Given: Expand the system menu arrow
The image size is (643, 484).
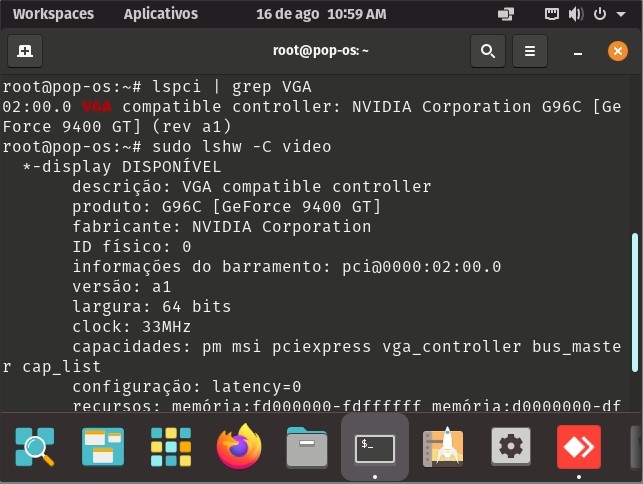Looking at the screenshot, I should [621, 14].
